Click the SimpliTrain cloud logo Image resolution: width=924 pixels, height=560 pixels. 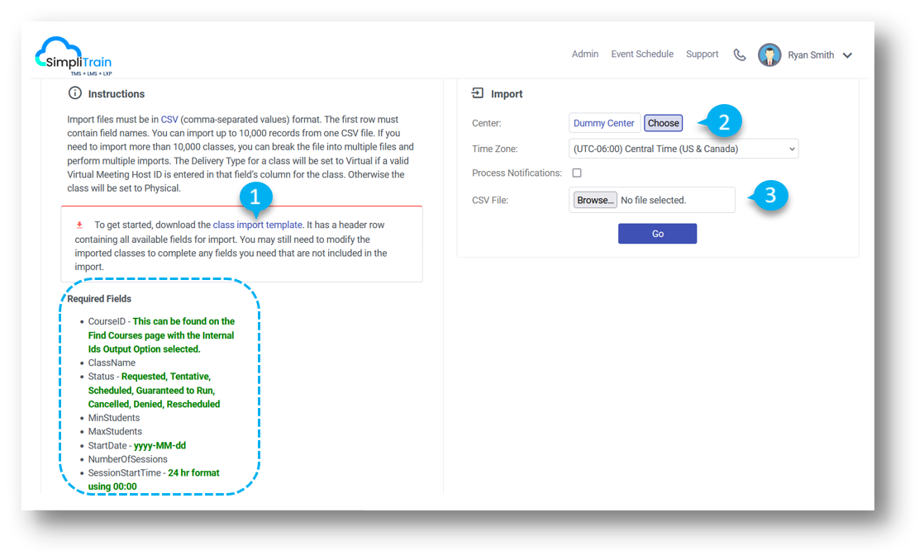coord(73,55)
